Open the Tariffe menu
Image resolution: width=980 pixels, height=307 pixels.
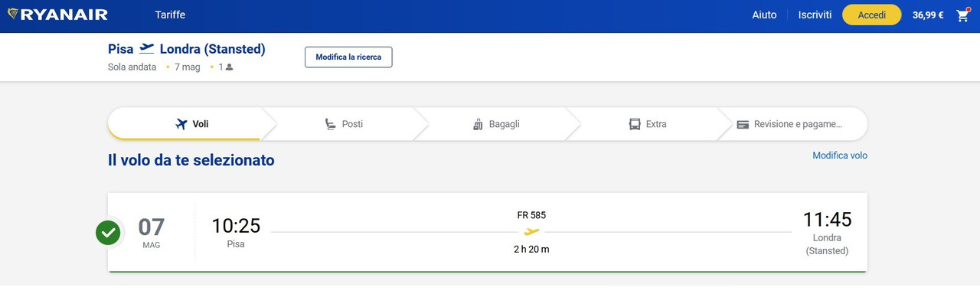pos(170,15)
